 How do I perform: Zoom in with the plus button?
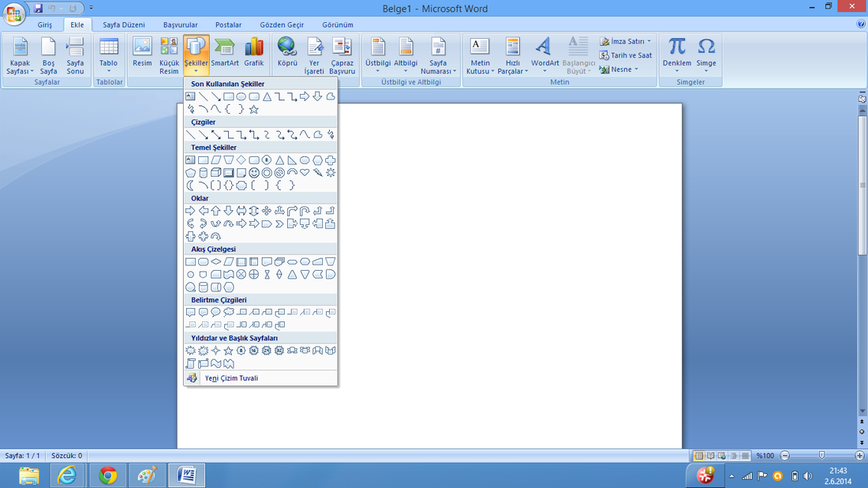859,456
